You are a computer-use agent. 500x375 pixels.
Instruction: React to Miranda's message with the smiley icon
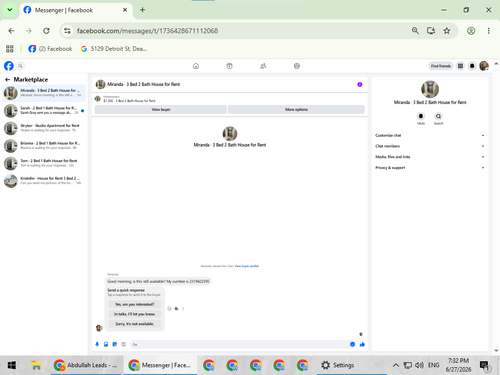click(169, 309)
